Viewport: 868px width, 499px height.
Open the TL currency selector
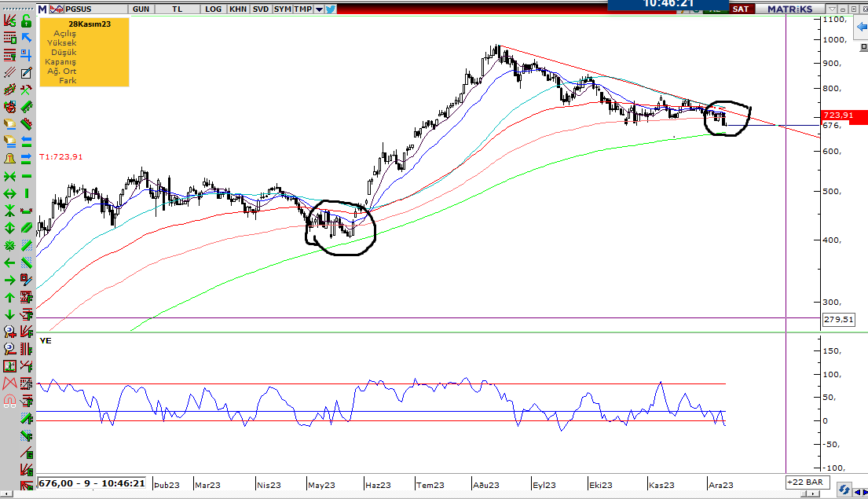[177, 9]
